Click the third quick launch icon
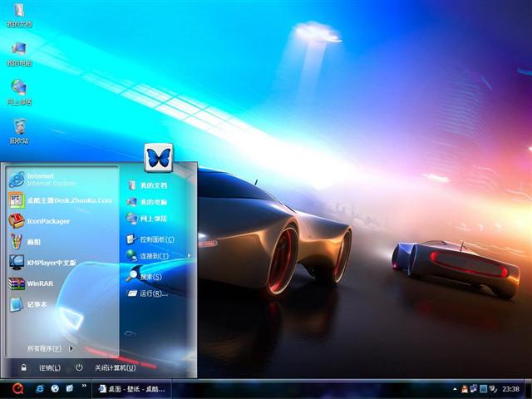The width and height of the screenshot is (532, 399). 70,389
